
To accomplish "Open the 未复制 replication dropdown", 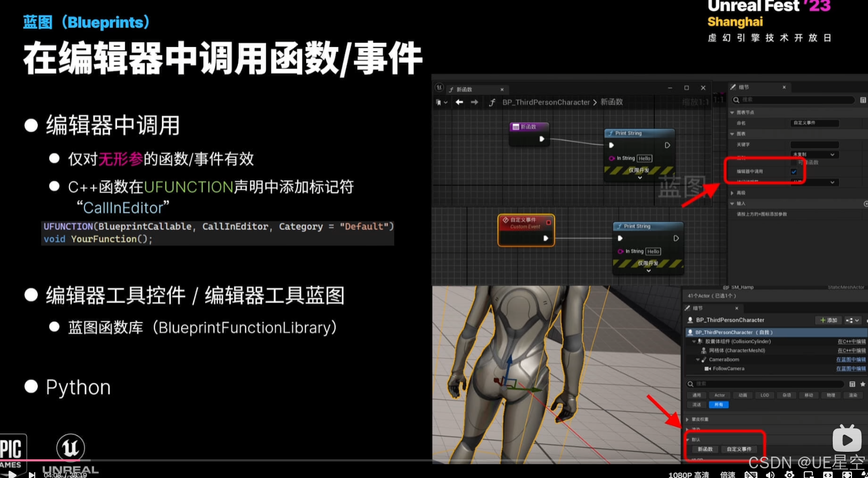I will point(815,155).
